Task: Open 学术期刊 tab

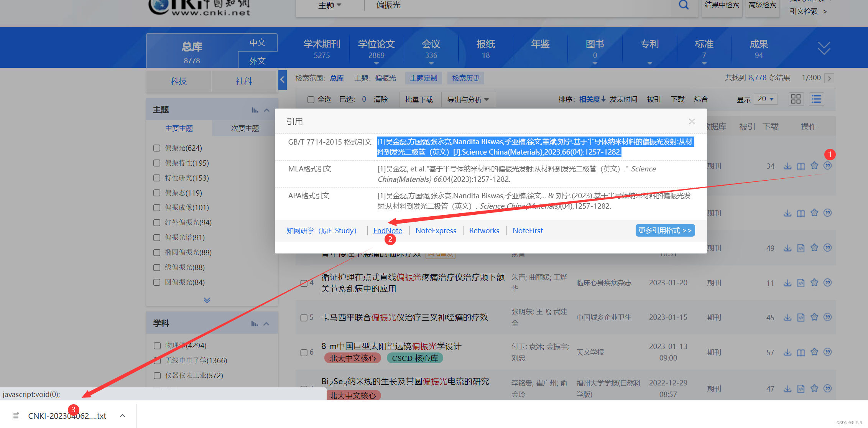Action: (322, 49)
